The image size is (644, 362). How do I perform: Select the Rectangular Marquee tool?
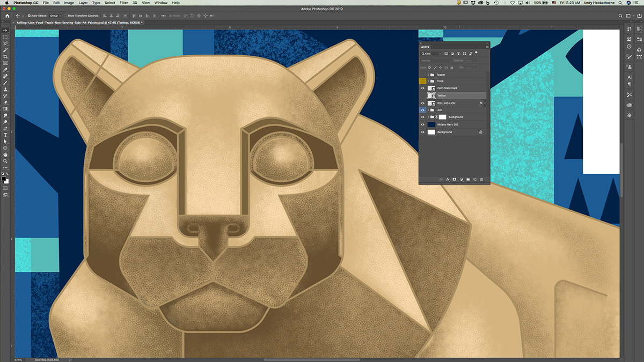tap(5, 36)
